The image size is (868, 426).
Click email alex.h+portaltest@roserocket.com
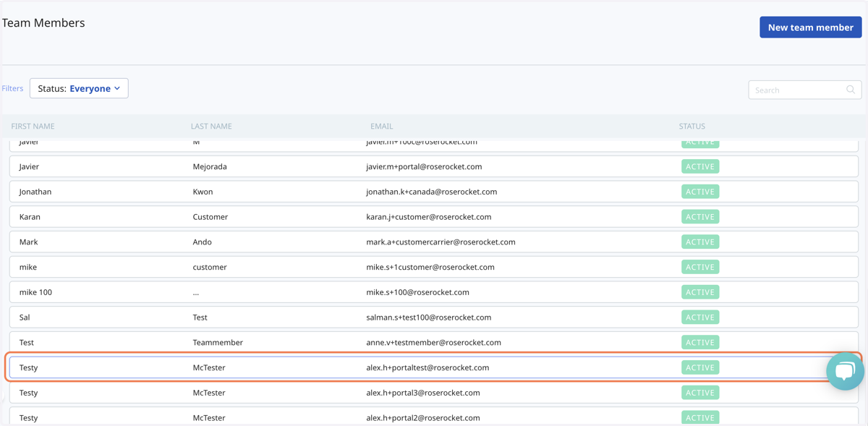click(x=427, y=367)
